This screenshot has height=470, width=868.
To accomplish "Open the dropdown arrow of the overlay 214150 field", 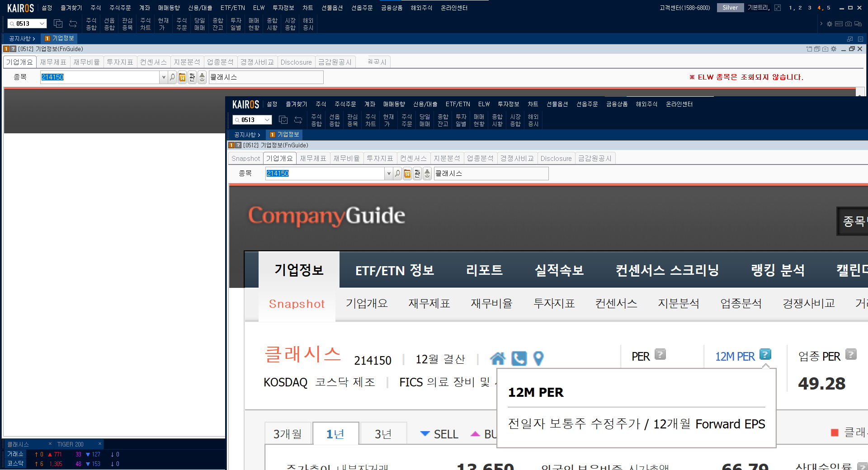I will pyautogui.click(x=388, y=174).
